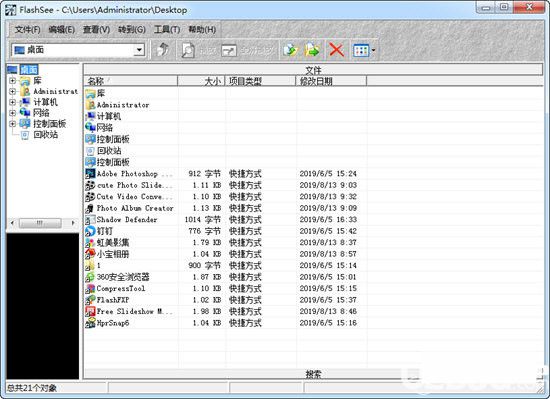550x399 pixels.
Task: Click size cell 912 字节
Action: (204, 174)
